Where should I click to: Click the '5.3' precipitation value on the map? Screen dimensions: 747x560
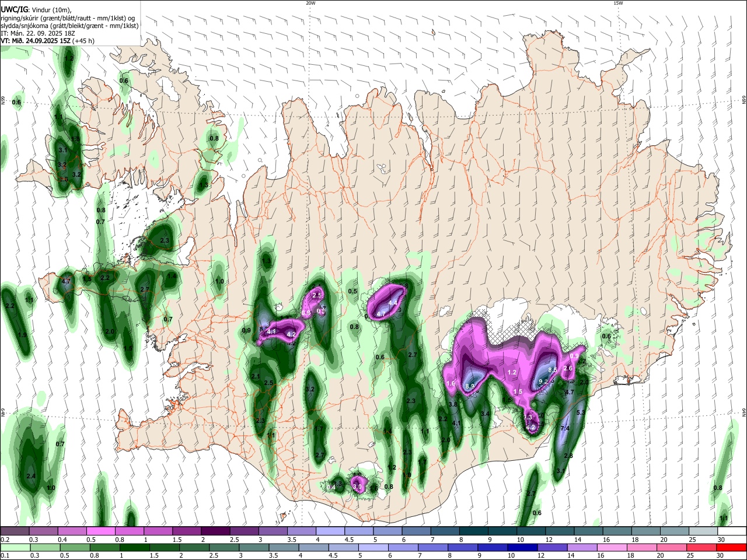pyautogui.click(x=581, y=412)
